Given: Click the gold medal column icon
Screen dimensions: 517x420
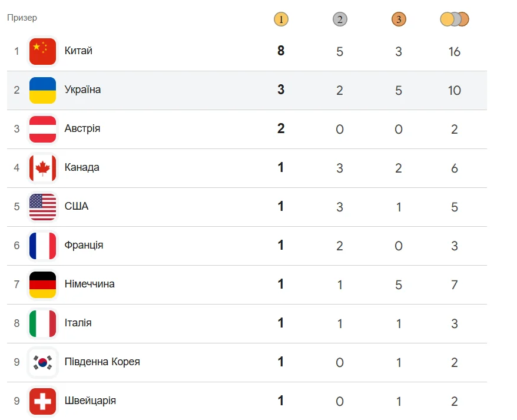Looking at the screenshot, I should (281, 19).
